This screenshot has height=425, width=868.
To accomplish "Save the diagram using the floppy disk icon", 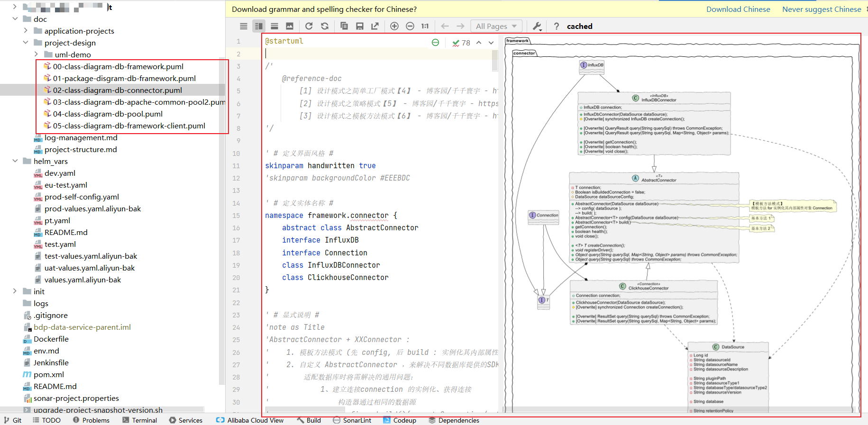I will 360,26.
